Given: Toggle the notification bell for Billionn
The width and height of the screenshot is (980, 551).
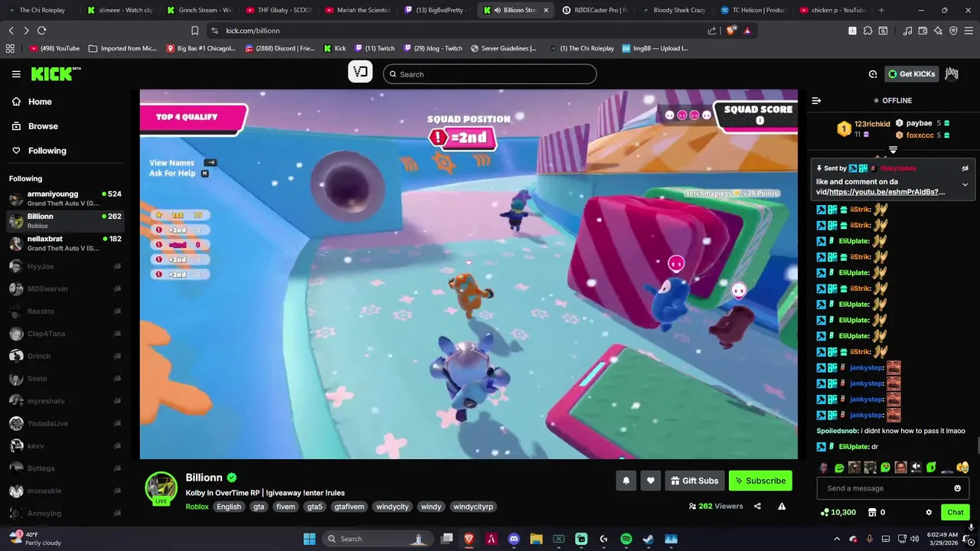Looking at the screenshot, I should [626, 481].
